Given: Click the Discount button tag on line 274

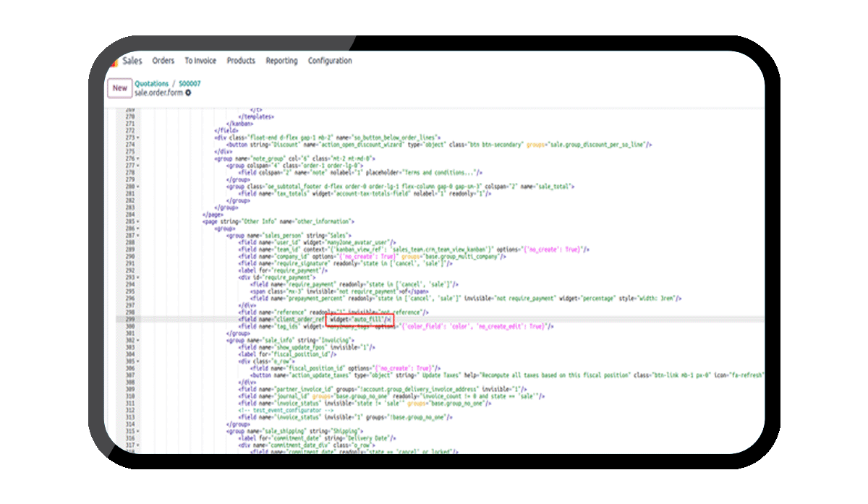Looking at the screenshot, I should click(x=440, y=144).
